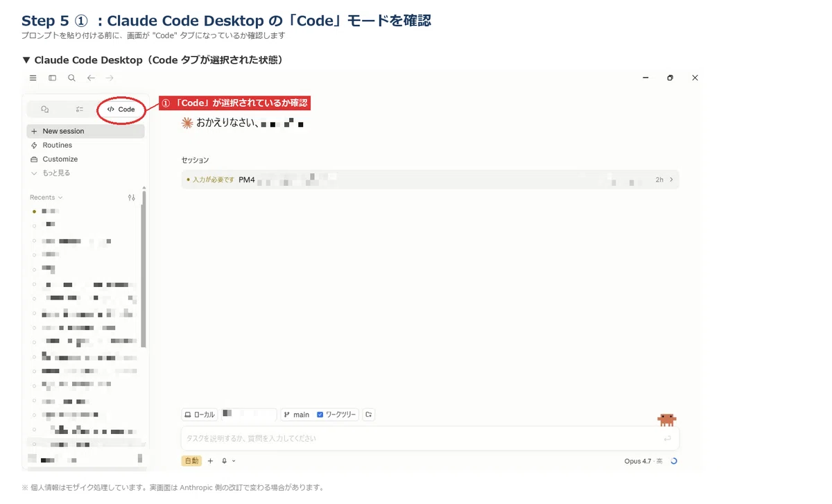
Task: Start a New session
Action: [x=85, y=131]
